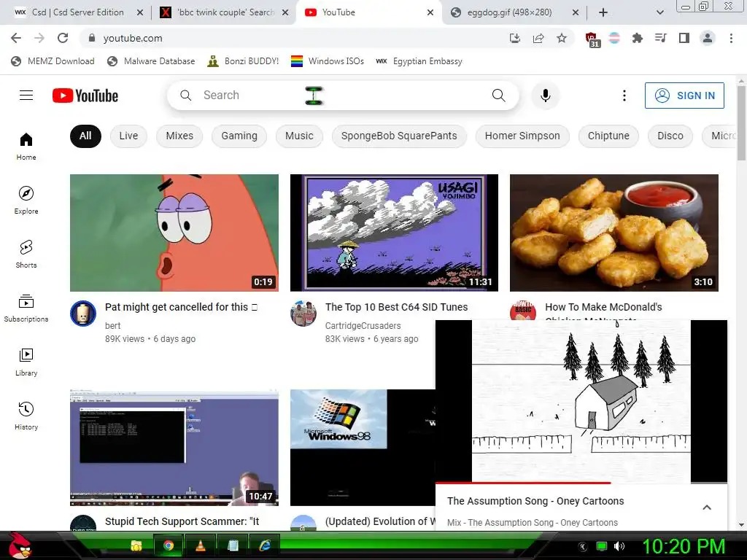
Task: Open media control icon in toolbar
Action: coord(660,38)
